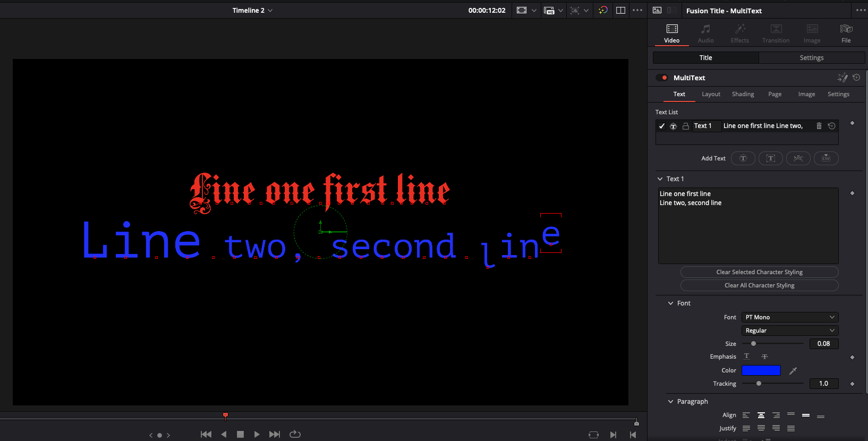Viewport: 868px width, 441px height.
Task: Collapse the Font section
Action: click(x=670, y=303)
